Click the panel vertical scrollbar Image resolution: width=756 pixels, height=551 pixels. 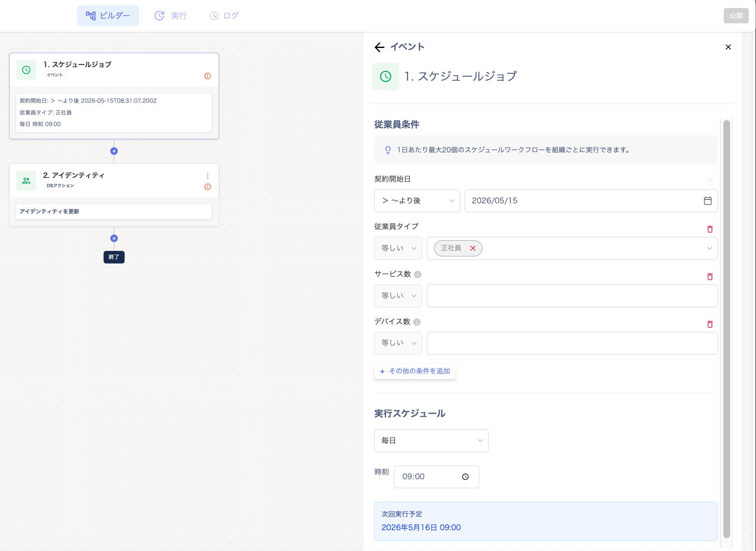pos(726,329)
